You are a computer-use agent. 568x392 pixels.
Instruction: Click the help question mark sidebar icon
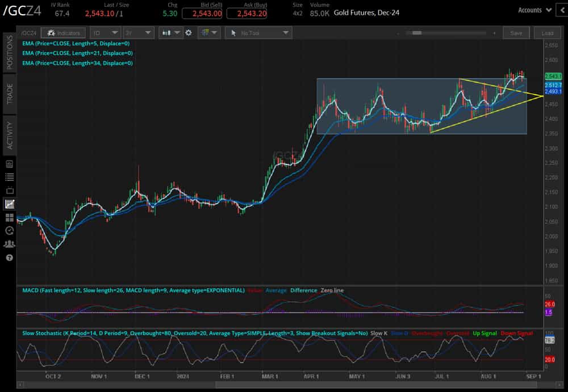tap(9, 258)
